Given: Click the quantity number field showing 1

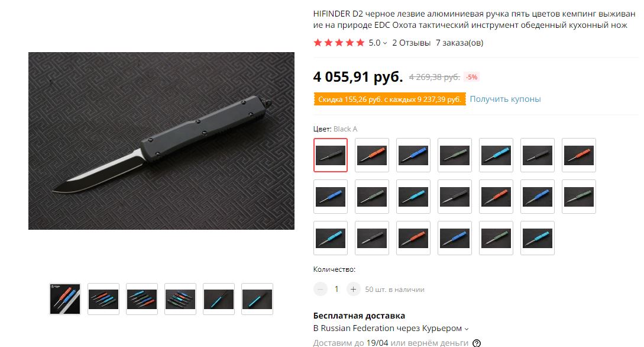Looking at the screenshot, I should tap(336, 290).
